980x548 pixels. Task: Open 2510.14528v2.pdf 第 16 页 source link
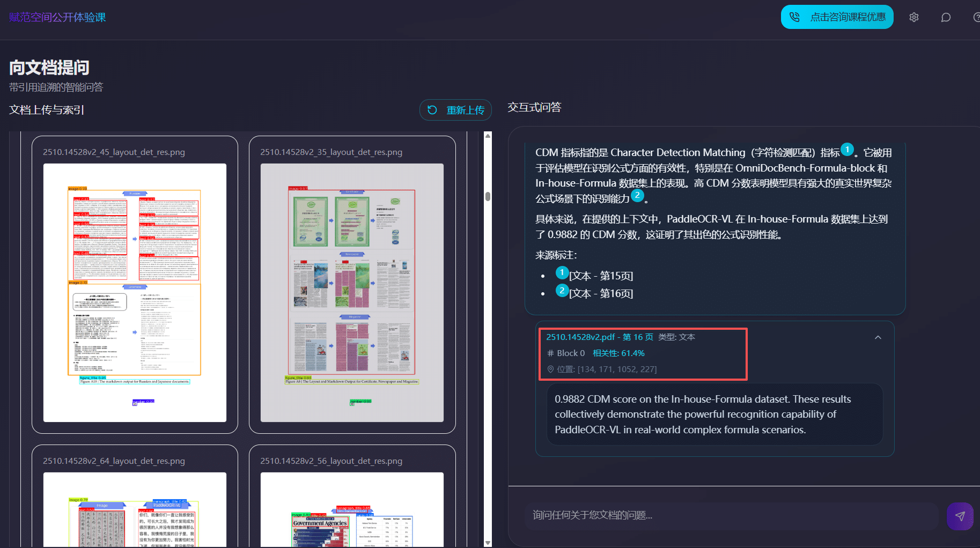point(600,337)
